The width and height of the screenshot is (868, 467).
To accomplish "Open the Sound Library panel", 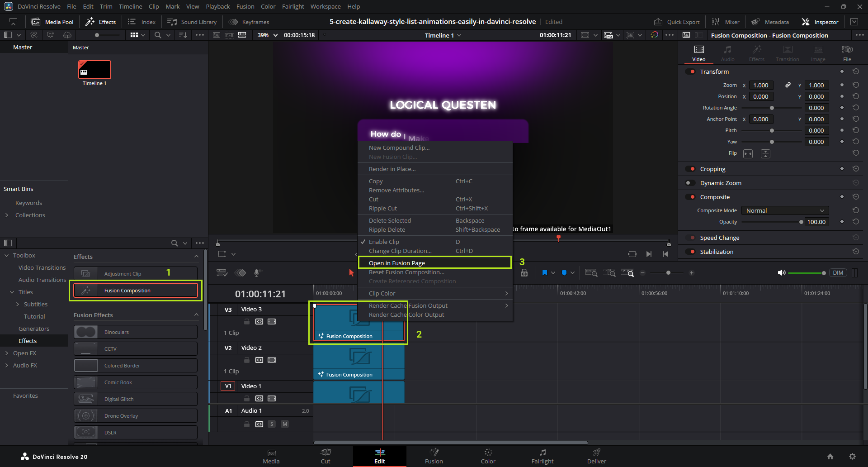I will 192,22.
